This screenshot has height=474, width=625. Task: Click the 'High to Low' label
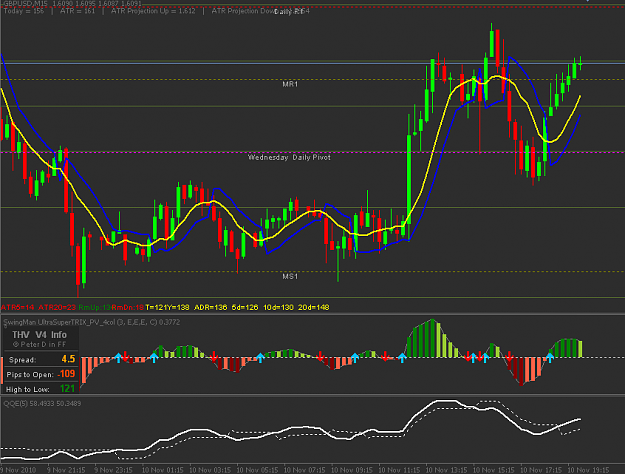[x=28, y=389]
